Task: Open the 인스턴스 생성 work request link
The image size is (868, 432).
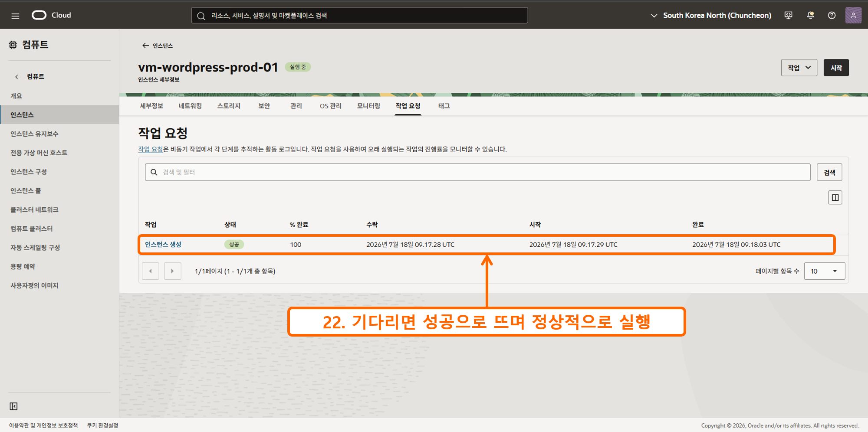Action: 163,245
